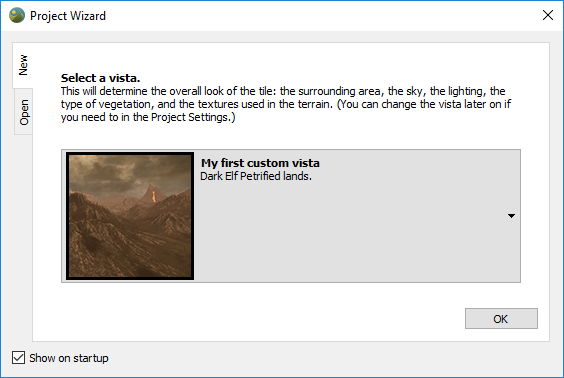Switch to the New vertical tab

pos(23,65)
